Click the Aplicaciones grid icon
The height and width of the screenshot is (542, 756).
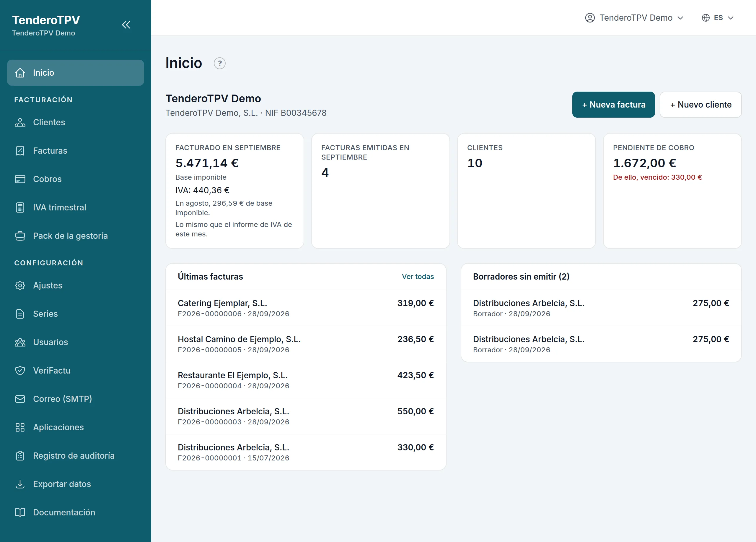pyautogui.click(x=20, y=427)
